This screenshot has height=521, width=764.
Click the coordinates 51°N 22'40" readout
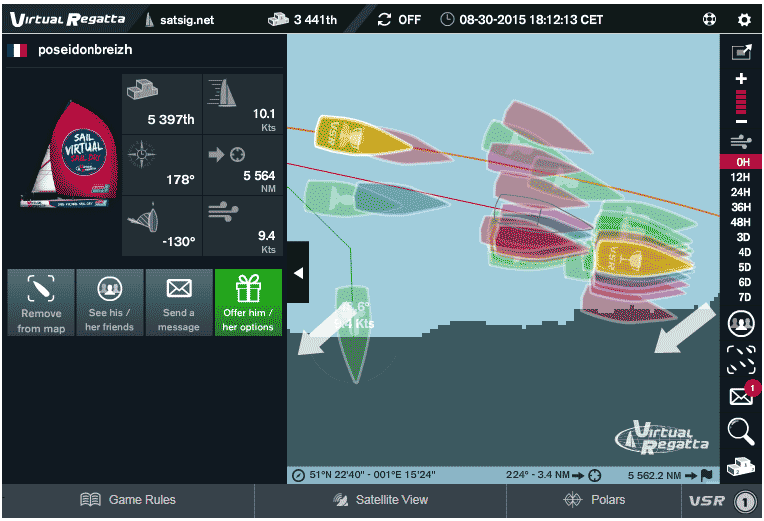click(372, 475)
